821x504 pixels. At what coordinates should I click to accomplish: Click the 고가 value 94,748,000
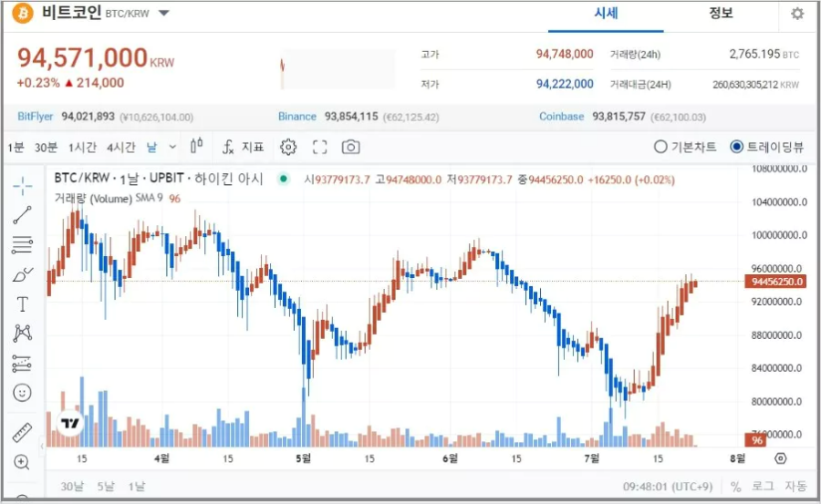tap(565, 54)
